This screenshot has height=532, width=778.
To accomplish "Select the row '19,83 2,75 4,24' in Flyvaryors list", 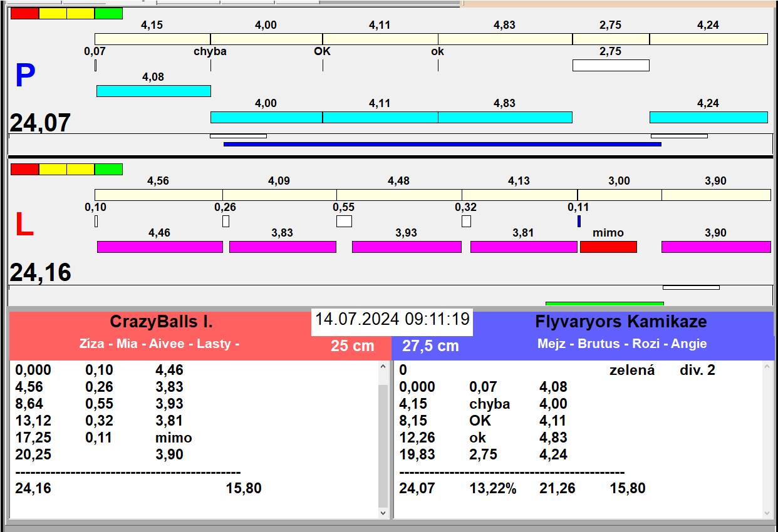I will (483, 454).
